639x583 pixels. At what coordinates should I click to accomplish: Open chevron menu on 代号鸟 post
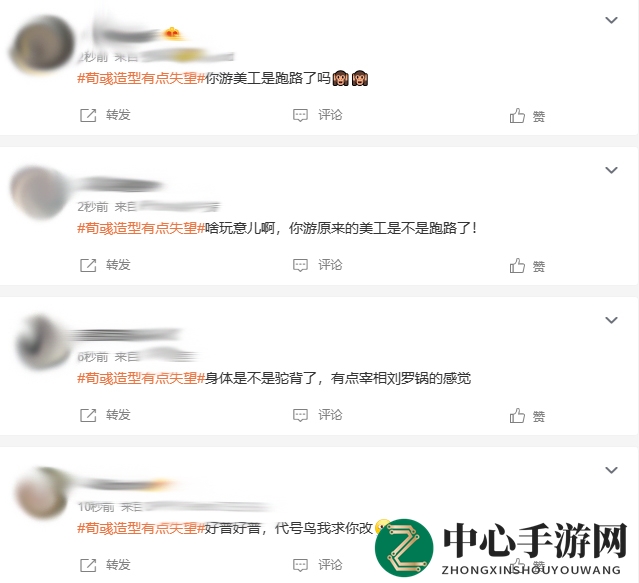click(611, 470)
